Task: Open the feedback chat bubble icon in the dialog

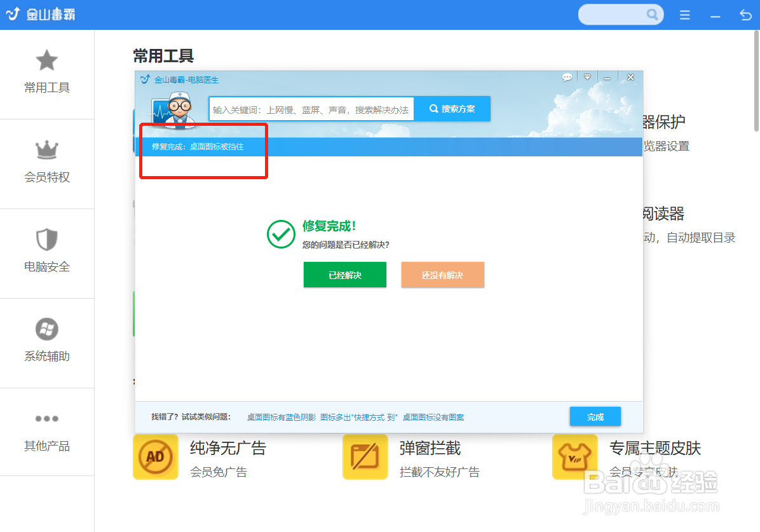Action: pos(567,77)
